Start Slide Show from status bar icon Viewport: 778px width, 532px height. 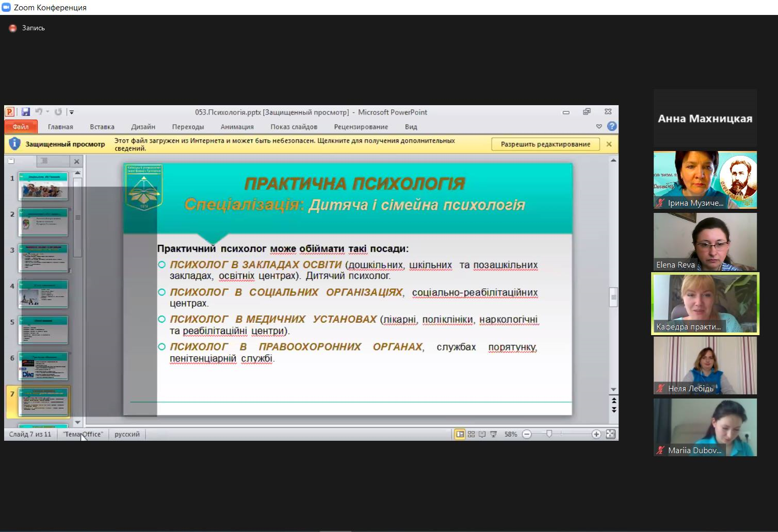pos(494,435)
